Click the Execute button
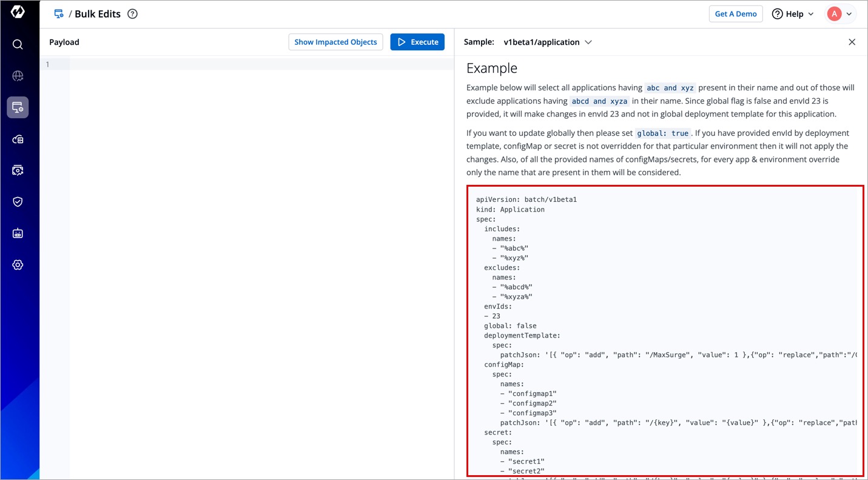This screenshot has width=868, height=480. (x=417, y=42)
